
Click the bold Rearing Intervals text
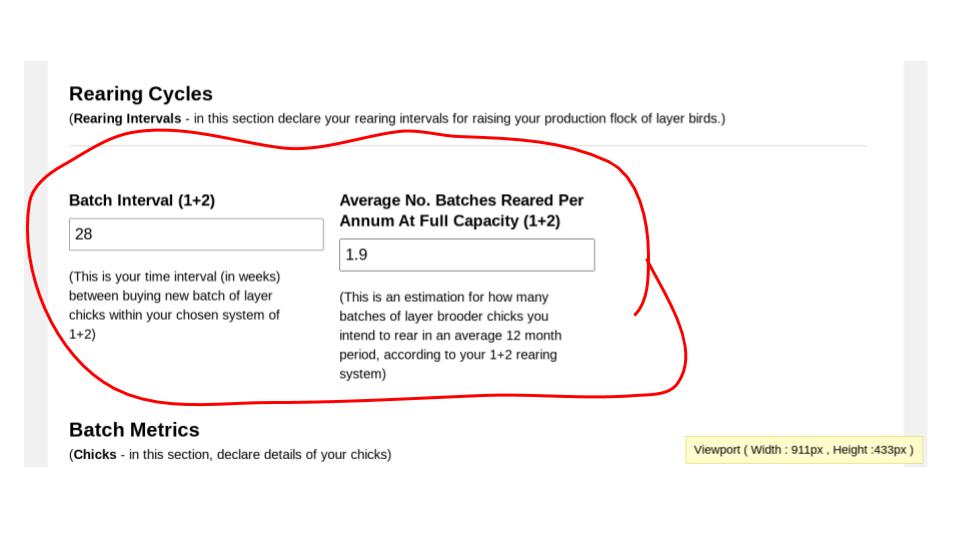(127, 119)
